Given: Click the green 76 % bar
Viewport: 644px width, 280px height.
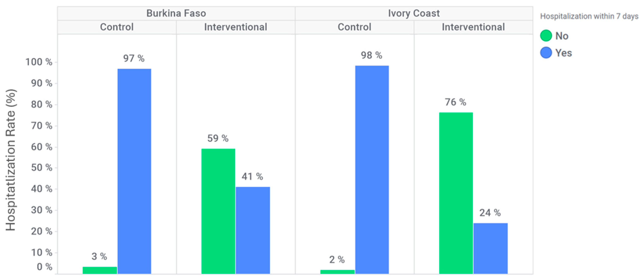Looking at the screenshot, I should (456, 193).
